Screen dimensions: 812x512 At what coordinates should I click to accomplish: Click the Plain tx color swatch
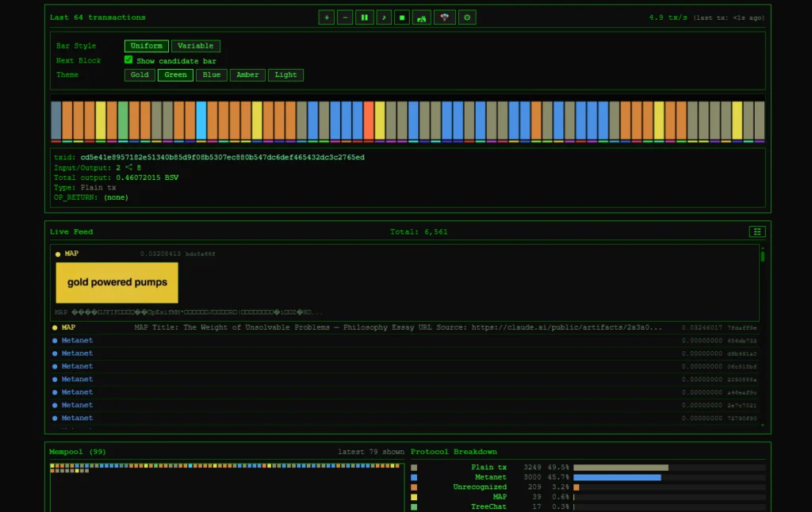pyautogui.click(x=414, y=468)
